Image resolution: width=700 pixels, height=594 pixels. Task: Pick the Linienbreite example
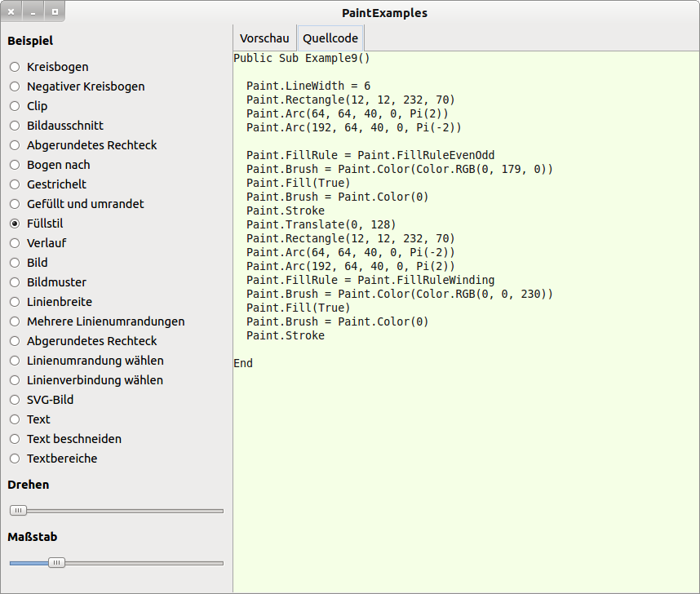coord(14,302)
